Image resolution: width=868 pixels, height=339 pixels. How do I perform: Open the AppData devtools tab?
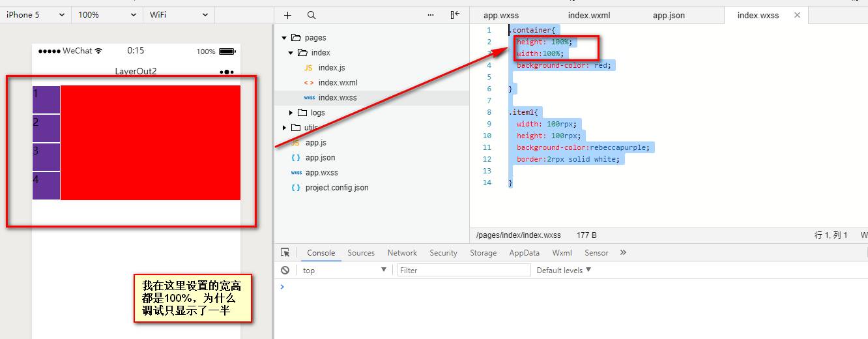pyautogui.click(x=524, y=253)
